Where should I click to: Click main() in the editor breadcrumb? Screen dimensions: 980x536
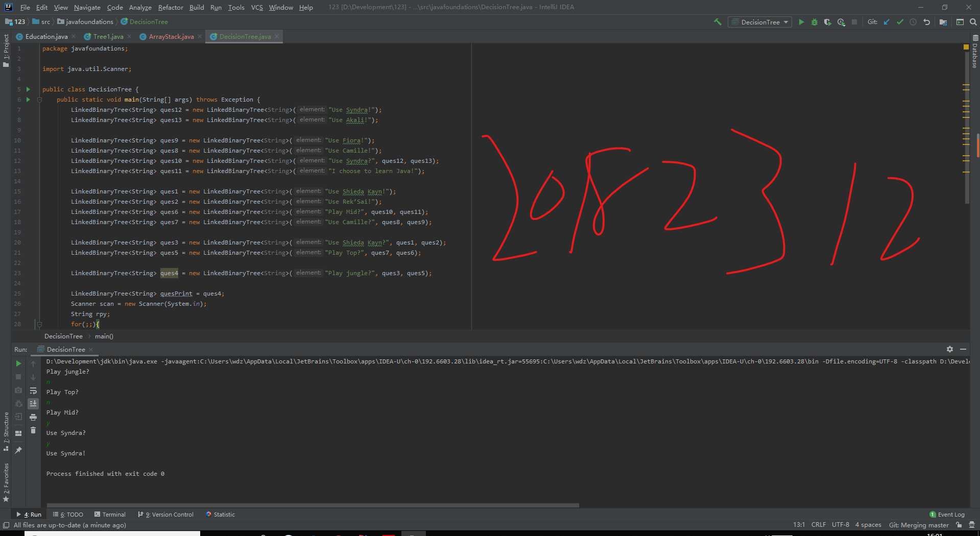click(x=104, y=336)
